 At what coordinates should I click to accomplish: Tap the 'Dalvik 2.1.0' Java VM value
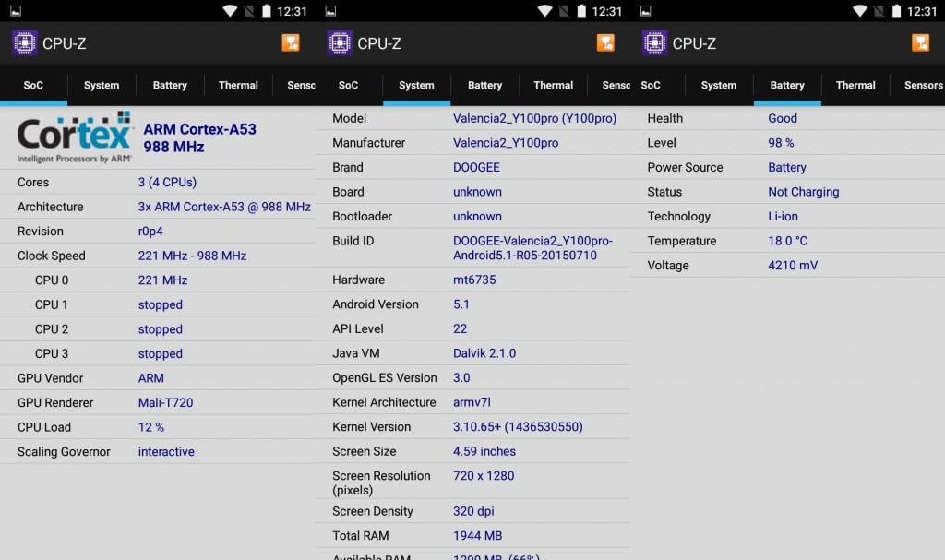point(484,353)
